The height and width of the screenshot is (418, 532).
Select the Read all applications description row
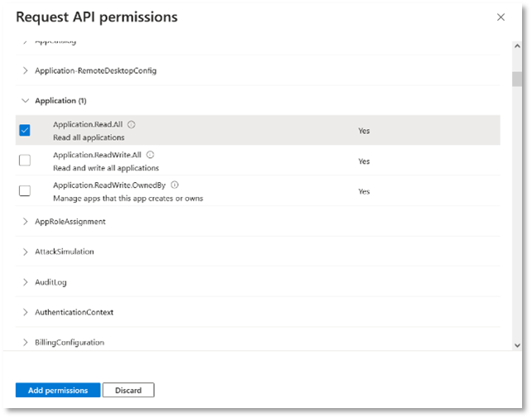click(x=89, y=137)
